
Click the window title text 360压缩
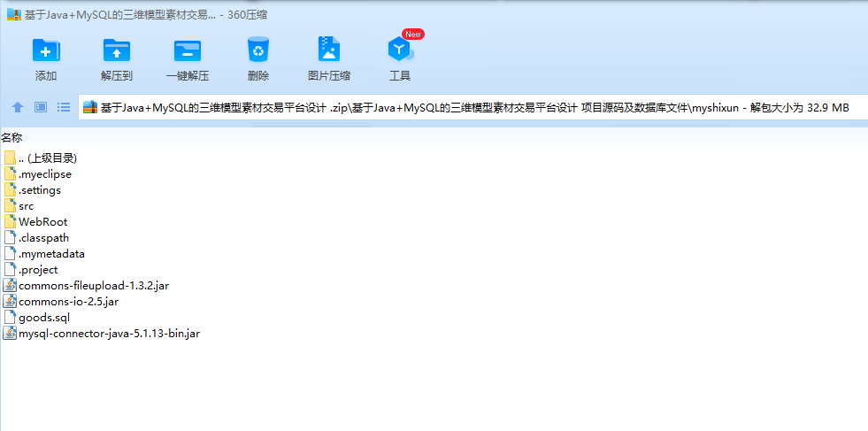(248, 15)
